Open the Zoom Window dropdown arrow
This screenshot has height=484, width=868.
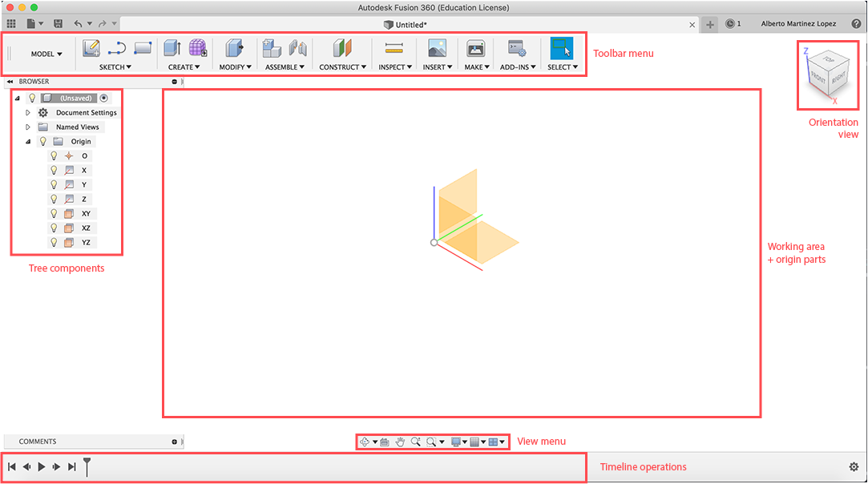point(442,442)
